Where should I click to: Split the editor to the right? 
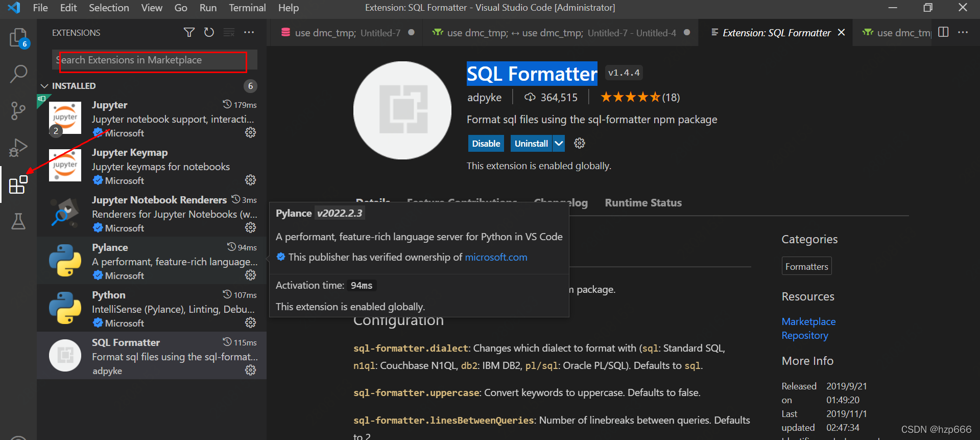click(943, 32)
